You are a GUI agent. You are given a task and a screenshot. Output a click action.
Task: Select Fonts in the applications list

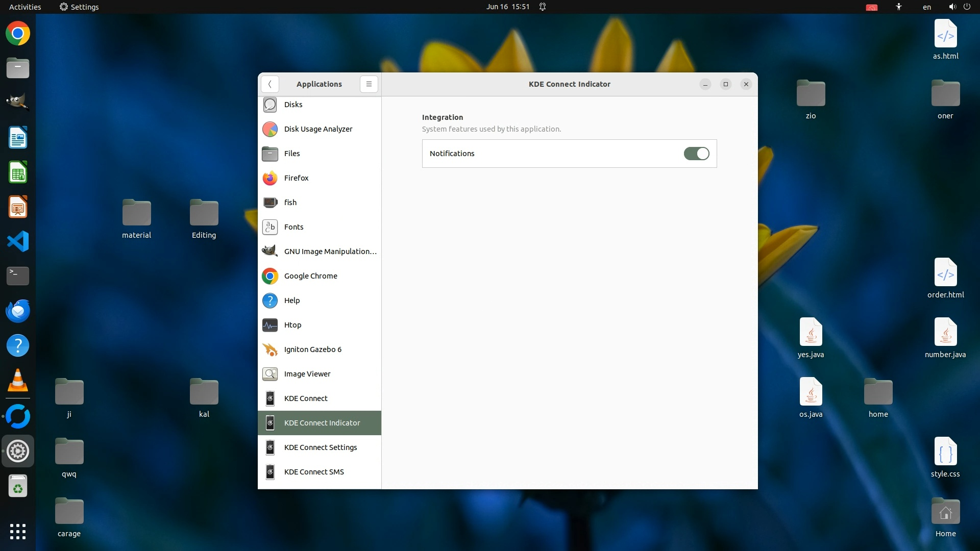293,227
